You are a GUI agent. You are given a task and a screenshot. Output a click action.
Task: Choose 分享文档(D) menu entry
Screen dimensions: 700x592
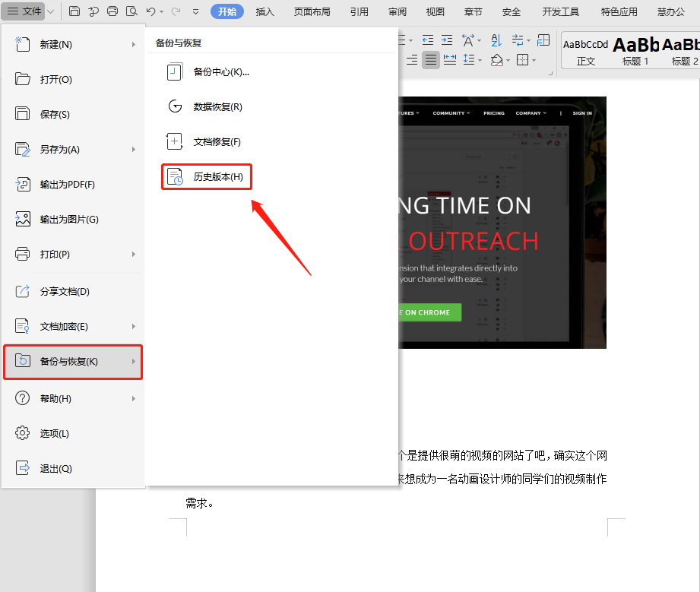coord(73,291)
